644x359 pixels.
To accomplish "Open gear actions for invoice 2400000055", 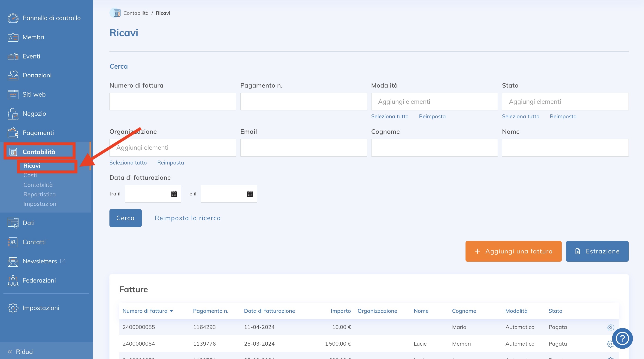I will coord(610,327).
